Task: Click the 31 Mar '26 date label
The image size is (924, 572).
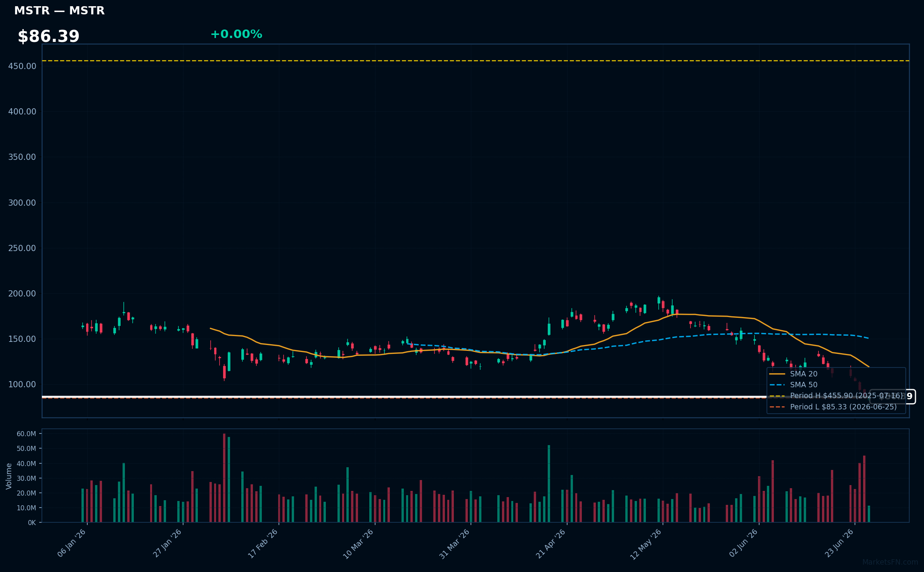Action: point(455,543)
